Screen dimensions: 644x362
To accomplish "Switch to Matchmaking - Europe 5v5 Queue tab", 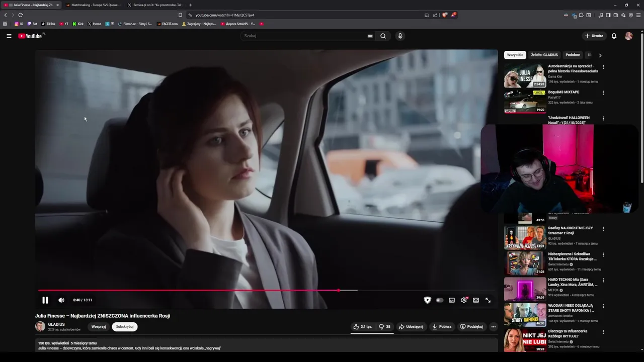I will [x=95, y=5].
